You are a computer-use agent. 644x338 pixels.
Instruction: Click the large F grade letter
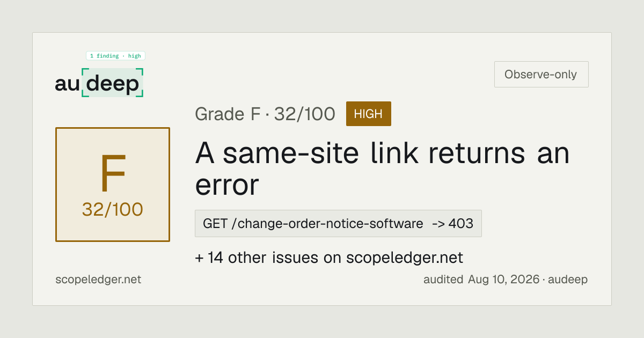point(113,174)
